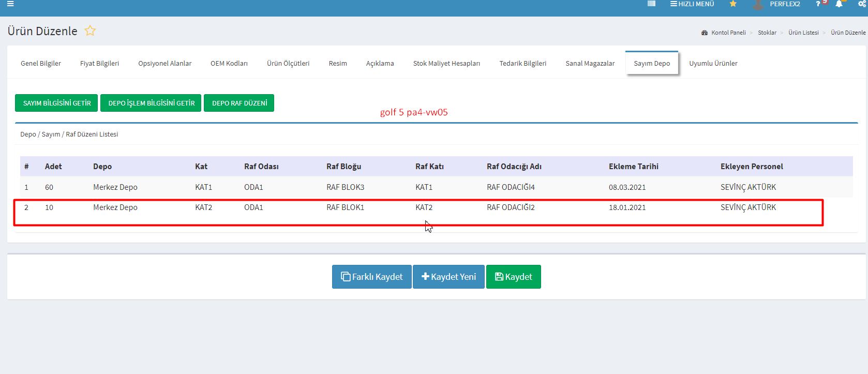
Task: Click the PERFLEX2 user avatar
Action: (x=758, y=5)
